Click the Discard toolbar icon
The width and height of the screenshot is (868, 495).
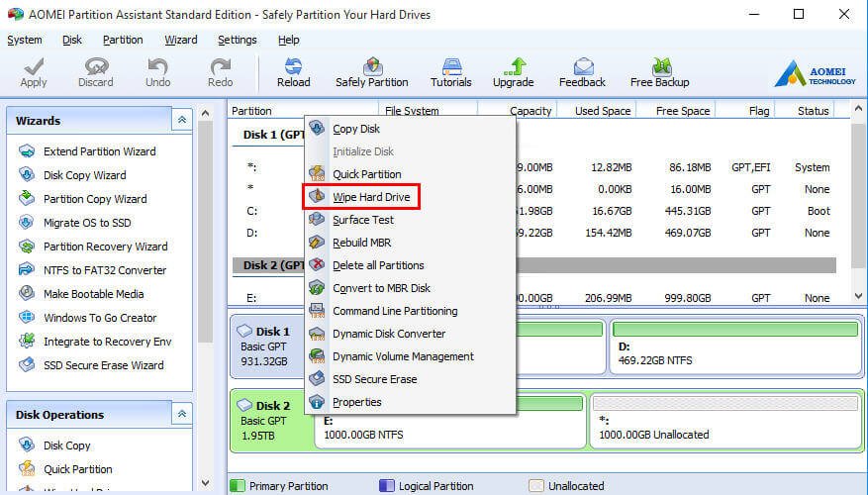tap(96, 67)
